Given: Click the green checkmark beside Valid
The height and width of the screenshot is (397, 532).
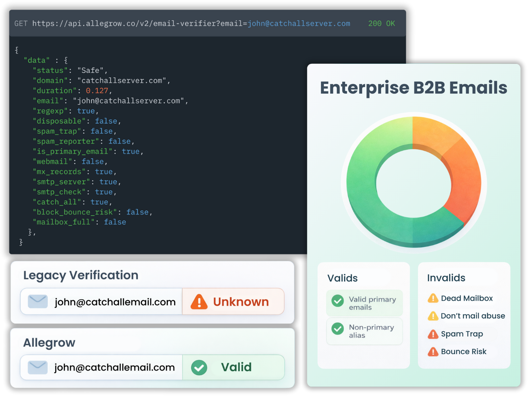Looking at the screenshot, I should pyautogui.click(x=199, y=368).
